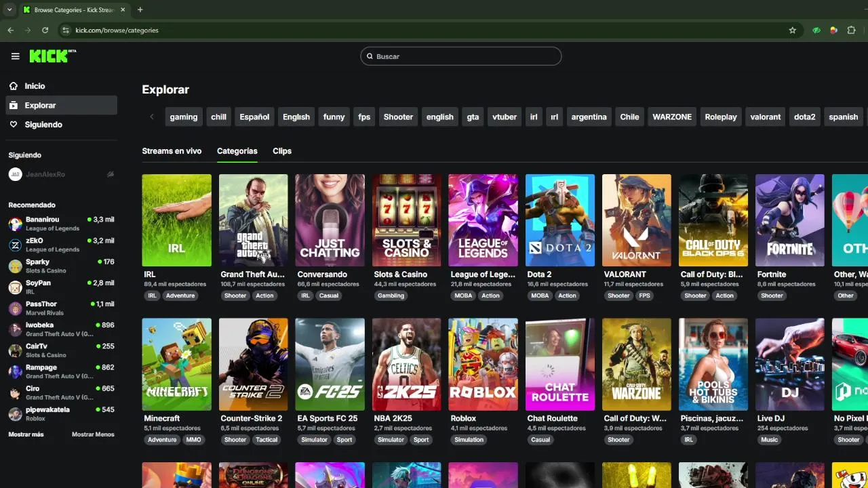Switch to Streams en vivo tab
Image resolution: width=868 pixels, height=488 pixels.
(172, 151)
